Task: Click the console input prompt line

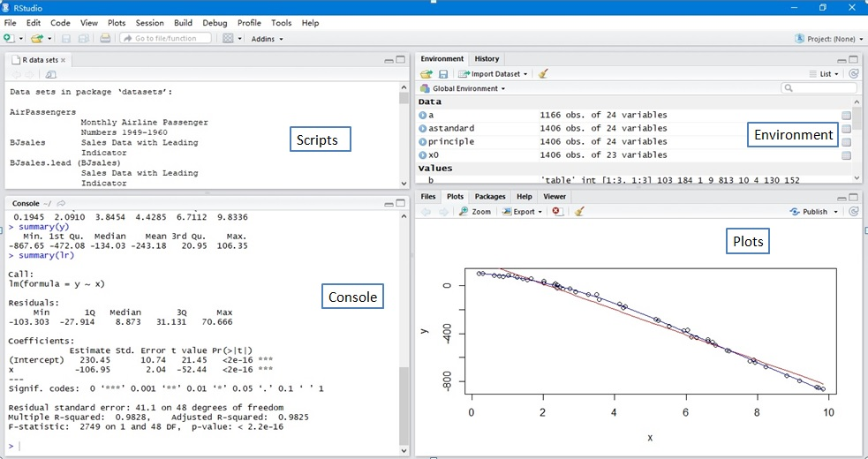Action: (202, 446)
